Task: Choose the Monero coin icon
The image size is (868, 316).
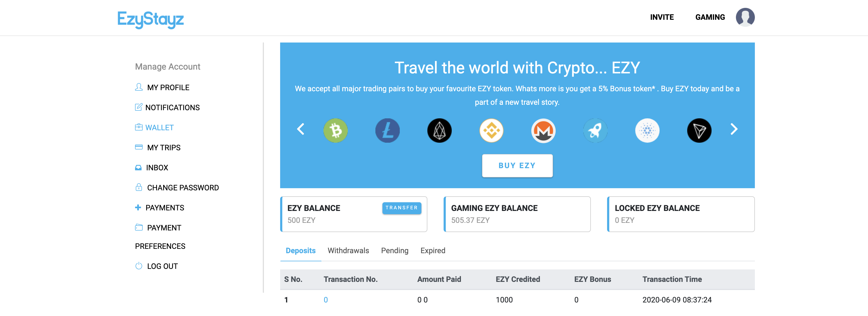Action: click(x=543, y=131)
